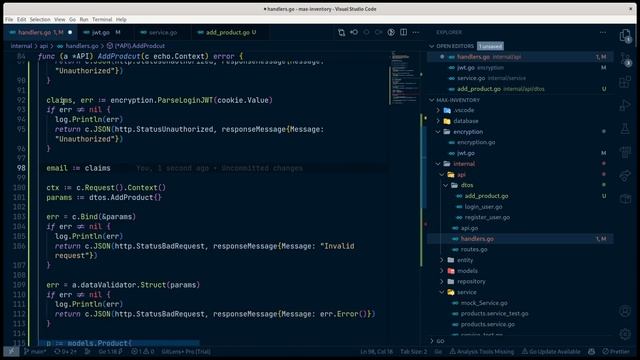Image resolution: width=640 pixels, height=360 pixels.
Task: Click the Go 1.18 version status item
Action: pos(111,351)
